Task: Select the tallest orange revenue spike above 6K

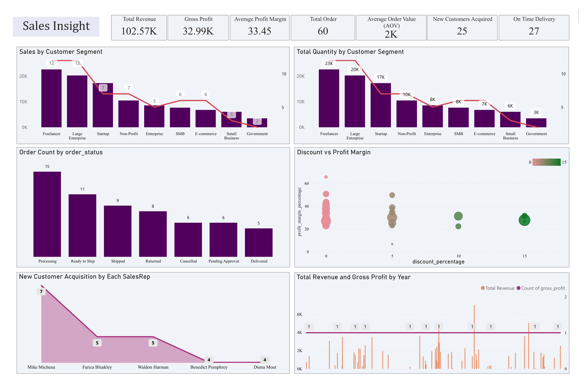Action: (474, 337)
